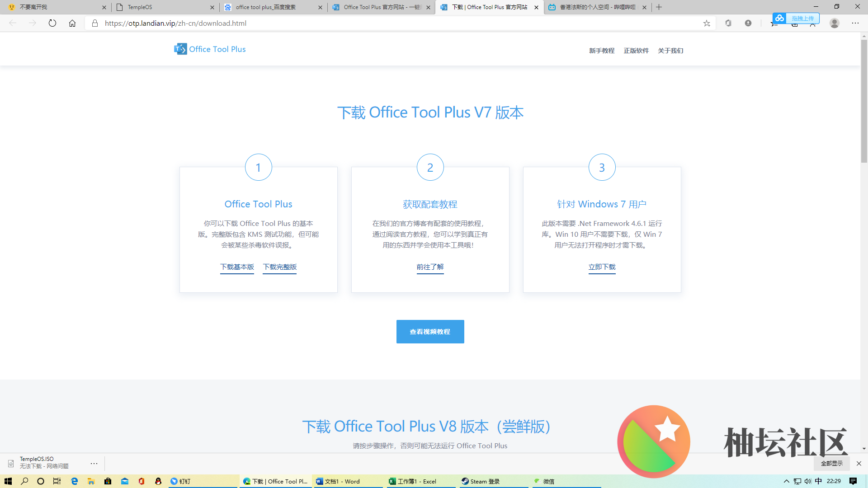Open the volume control in system tray
868x488 pixels.
coord(808,481)
